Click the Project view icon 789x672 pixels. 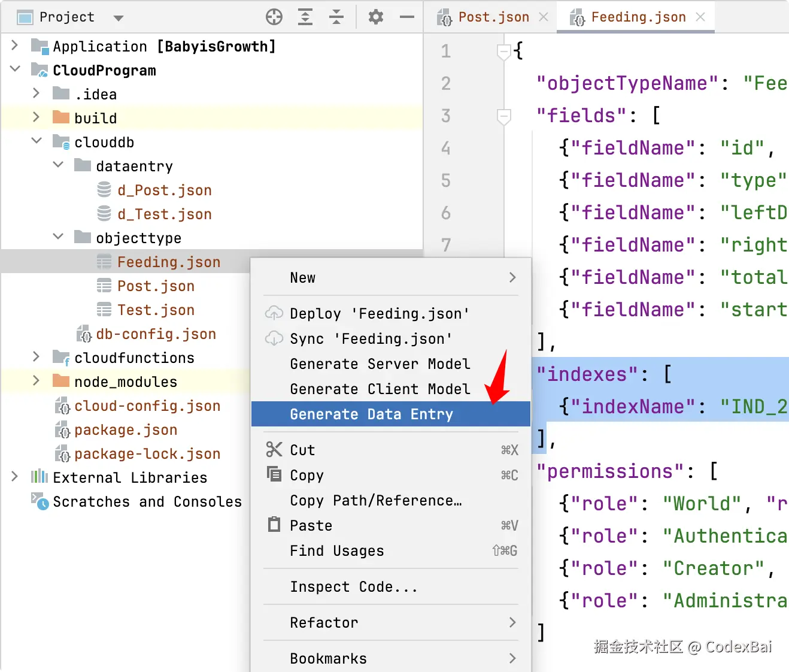[25, 17]
